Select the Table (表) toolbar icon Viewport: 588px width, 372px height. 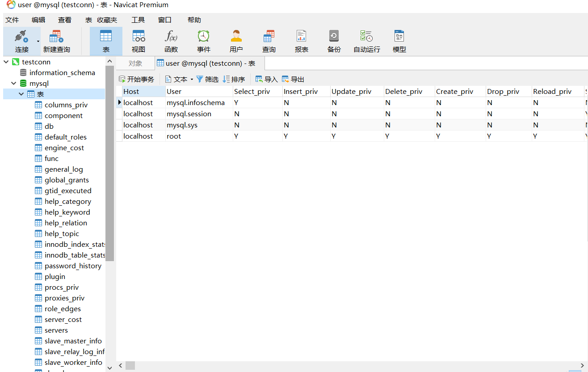106,36
